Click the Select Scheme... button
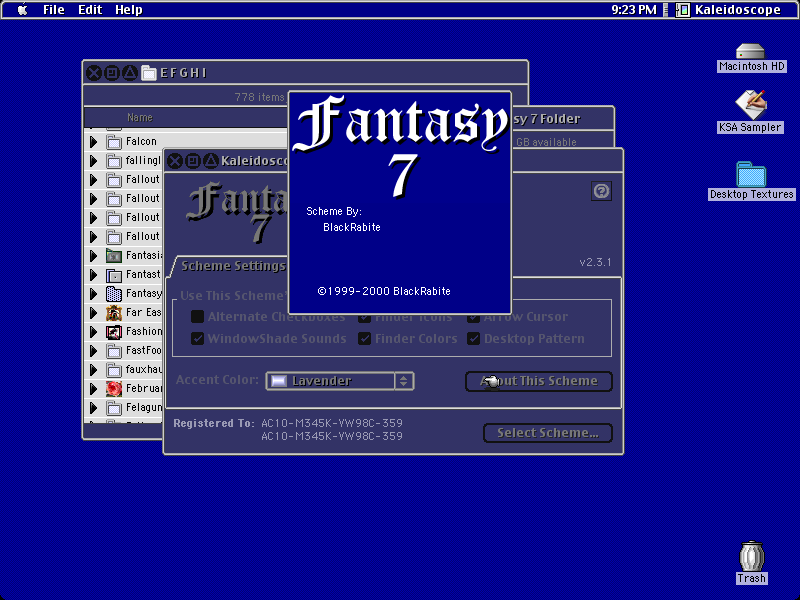800x600 pixels. (547, 433)
